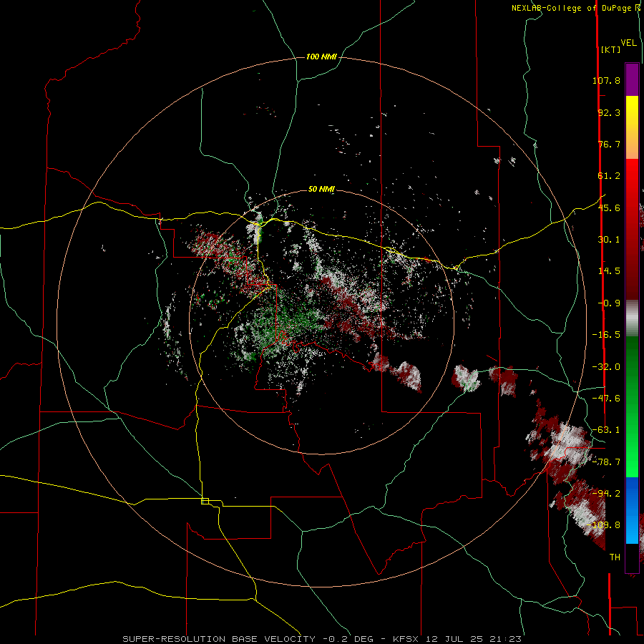Click the "100 NMI" range ring label
Screen dimensions: 644x644
[321, 57]
